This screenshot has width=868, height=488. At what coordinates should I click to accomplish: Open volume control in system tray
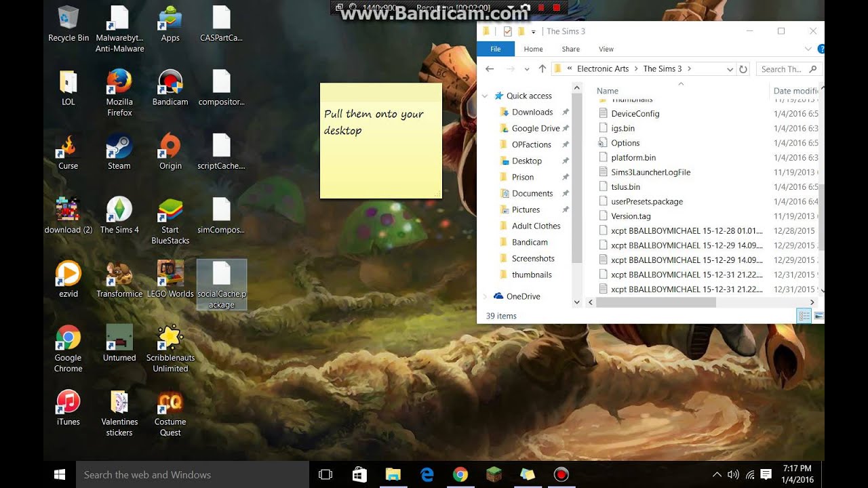click(733, 474)
